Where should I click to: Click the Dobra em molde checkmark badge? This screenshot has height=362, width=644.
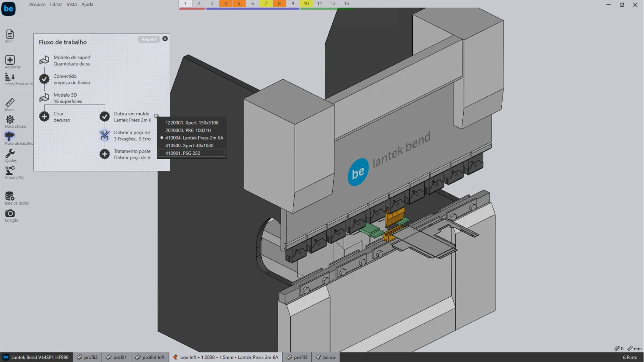[105, 117]
